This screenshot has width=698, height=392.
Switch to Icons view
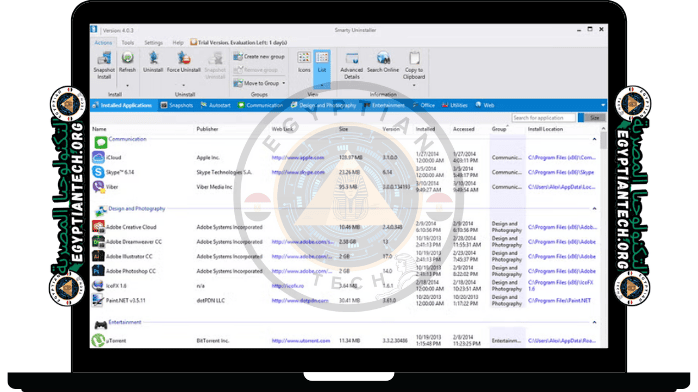[x=304, y=62]
